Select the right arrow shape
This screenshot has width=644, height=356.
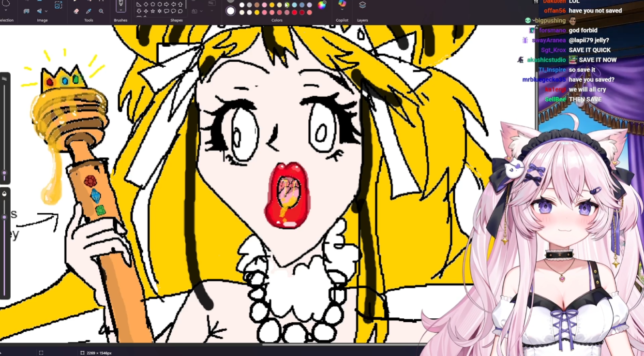pyautogui.click(x=166, y=4)
